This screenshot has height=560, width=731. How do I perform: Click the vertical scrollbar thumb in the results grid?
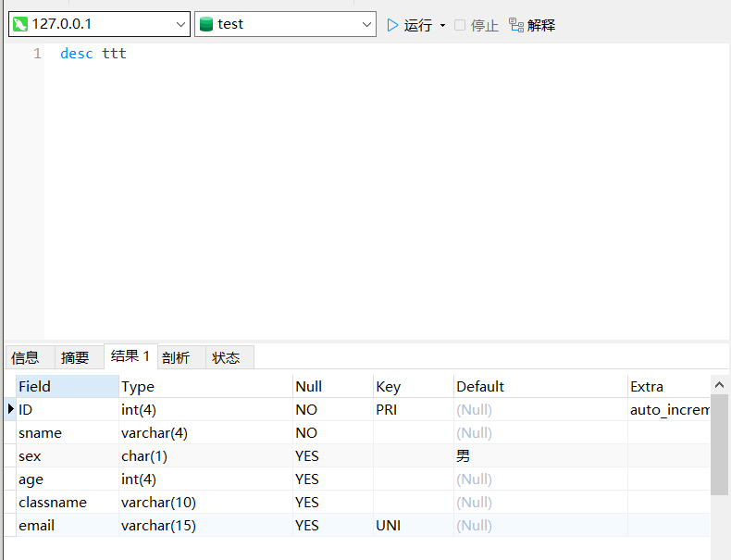click(719, 444)
